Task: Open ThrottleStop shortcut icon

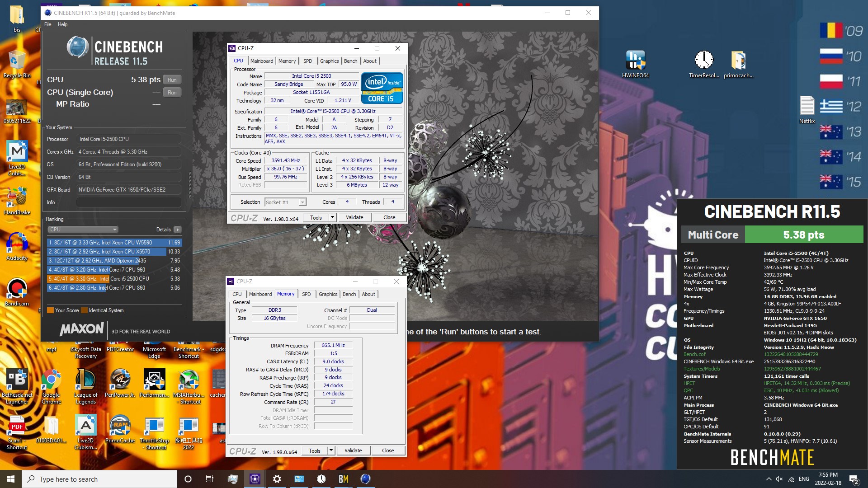Action: 154,432
